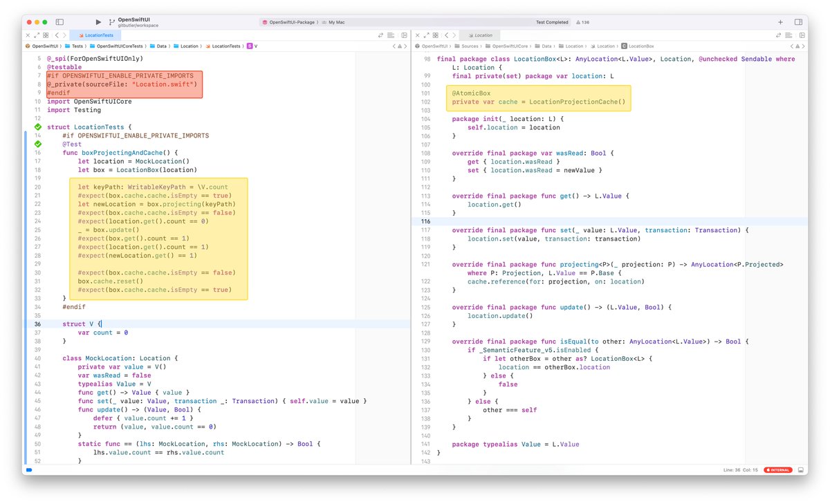Open LocationTests file in left jump bar
Viewport: 830px width, 504px height.
tap(223, 46)
